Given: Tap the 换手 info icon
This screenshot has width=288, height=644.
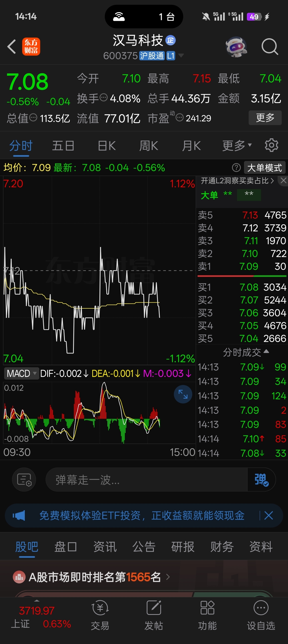Looking at the screenshot, I should pyautogui.click(x=103, y=97).
